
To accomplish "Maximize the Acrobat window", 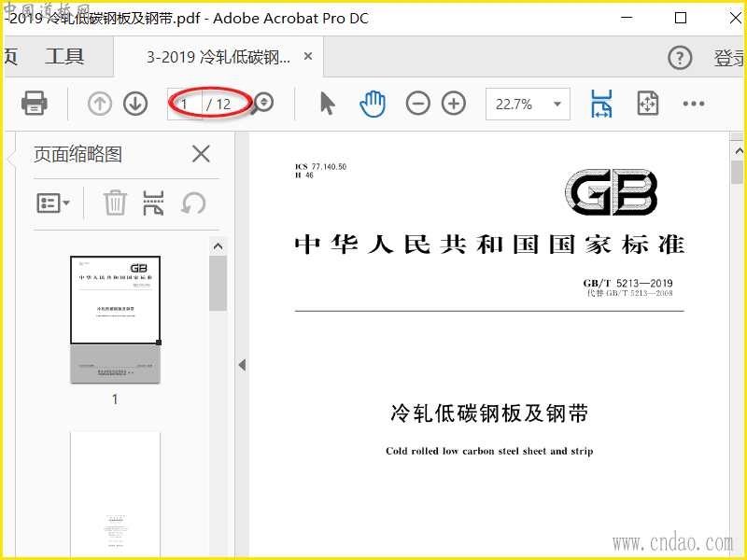I will [681, 18].
